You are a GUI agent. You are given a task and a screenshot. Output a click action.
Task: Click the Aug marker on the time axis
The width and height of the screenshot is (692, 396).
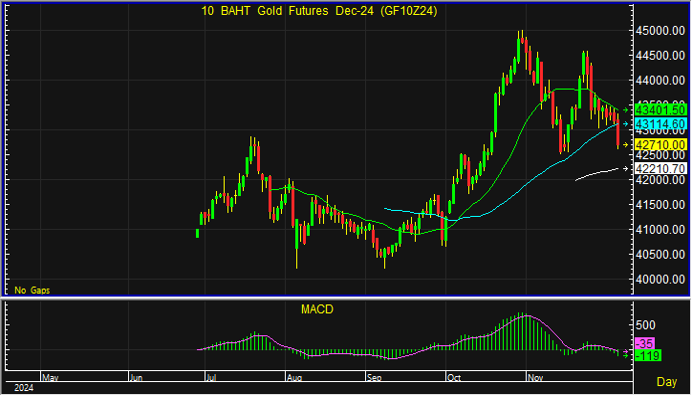[x=294, y=377]
